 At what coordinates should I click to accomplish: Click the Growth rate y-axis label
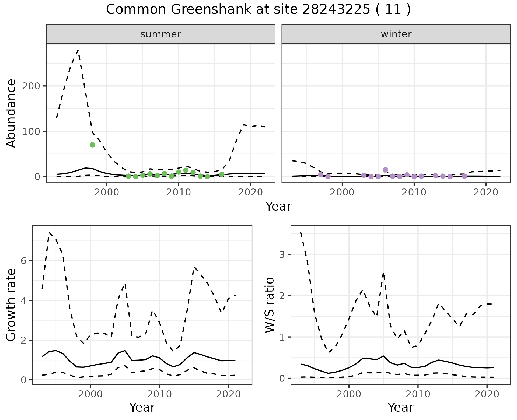11,305
